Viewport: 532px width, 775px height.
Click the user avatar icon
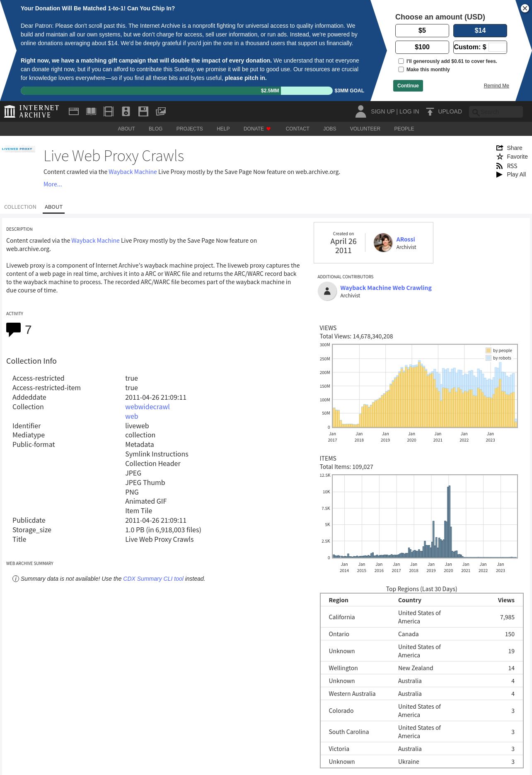361,111
